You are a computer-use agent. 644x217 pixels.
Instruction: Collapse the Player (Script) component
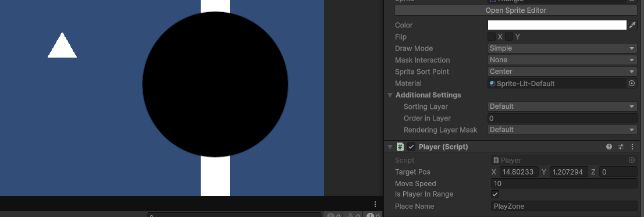click(x=390, y=147)
